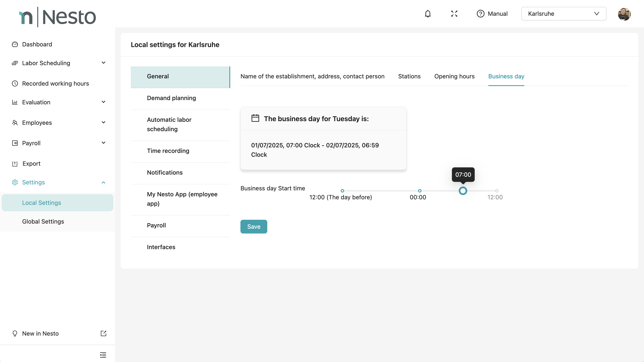Open the notifications bell icon
The image size is (644, 362).
(428, 14)
